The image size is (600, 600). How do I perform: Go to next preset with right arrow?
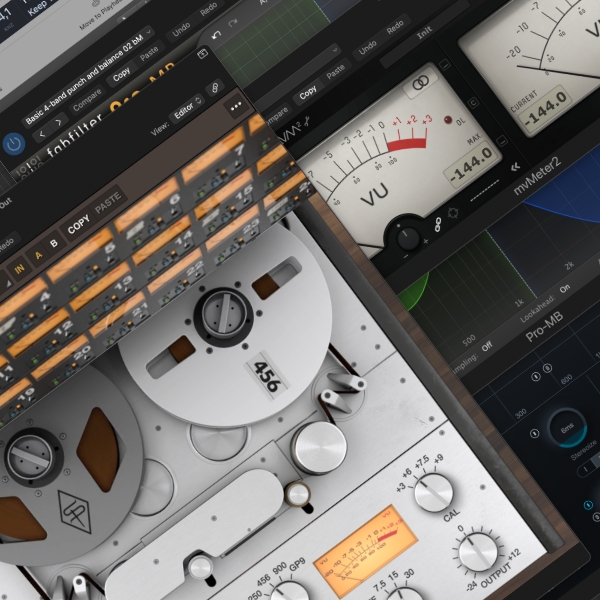(59, 123)
